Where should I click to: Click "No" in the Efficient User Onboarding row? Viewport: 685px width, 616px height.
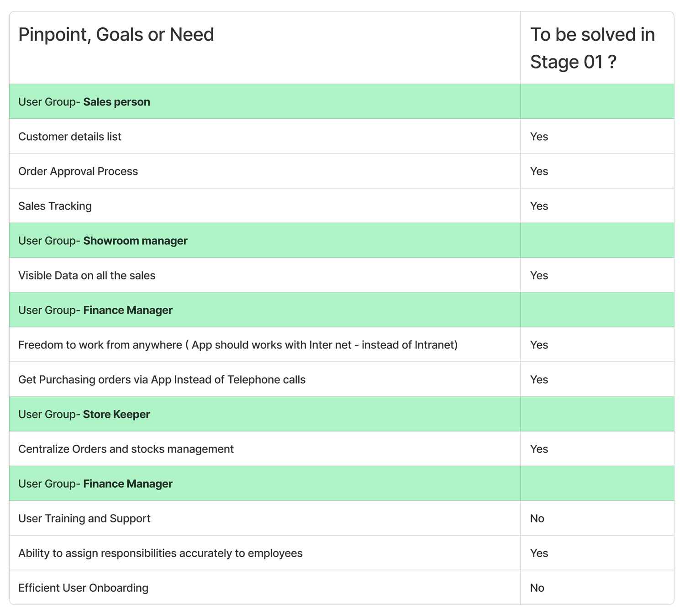click(x=537, y=588)
